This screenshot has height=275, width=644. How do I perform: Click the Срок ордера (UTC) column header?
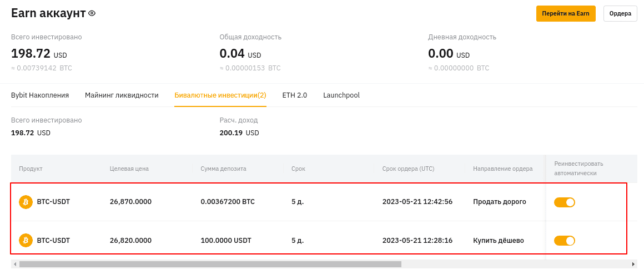[408, 169]
